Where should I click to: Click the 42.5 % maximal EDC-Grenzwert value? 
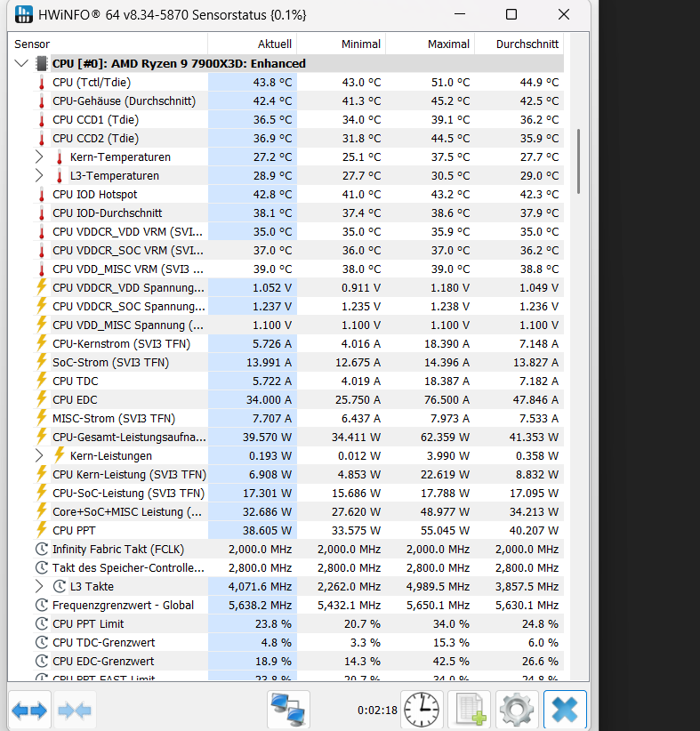(x=451, y=661)
